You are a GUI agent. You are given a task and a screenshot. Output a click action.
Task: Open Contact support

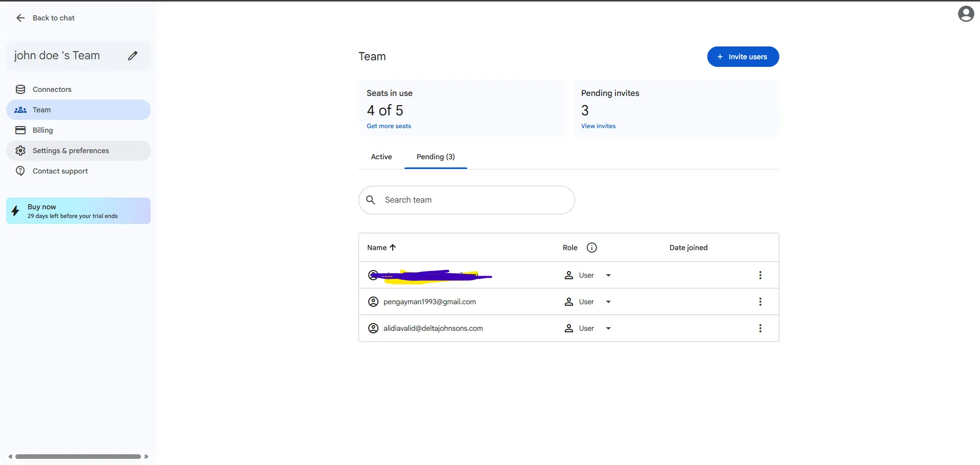click(x=78, y=171)
